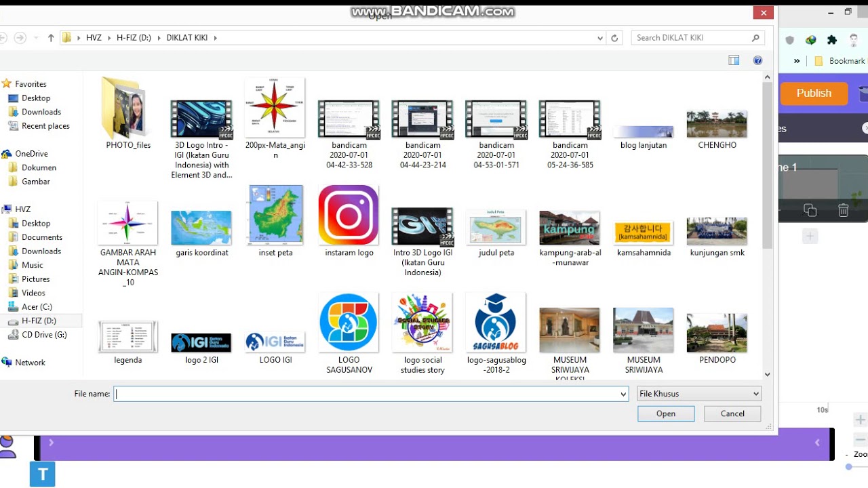Select the logo 2 IGI file
The width and height of the screenshot is (868, 488).
201,343
